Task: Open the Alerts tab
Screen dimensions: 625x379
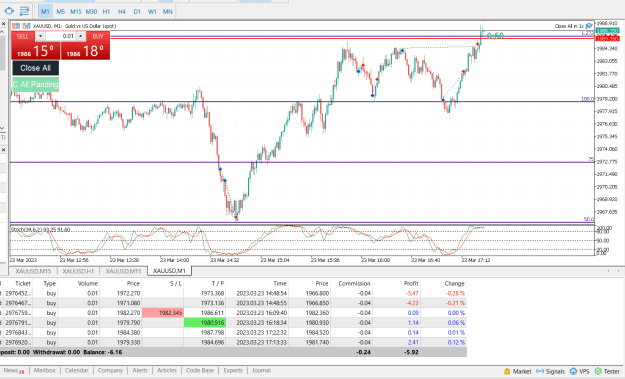Action: point(140,371)
